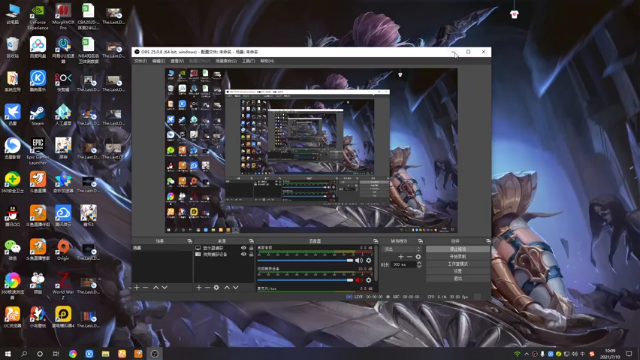
Task: Remove scene transition with minus icon
Action: tap(409, 257)
